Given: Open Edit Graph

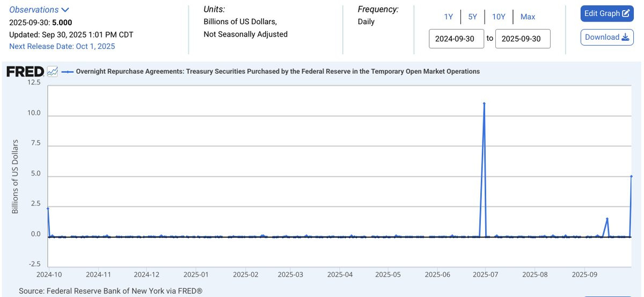Looking at the screenshot, I should (x=607, y=13).
